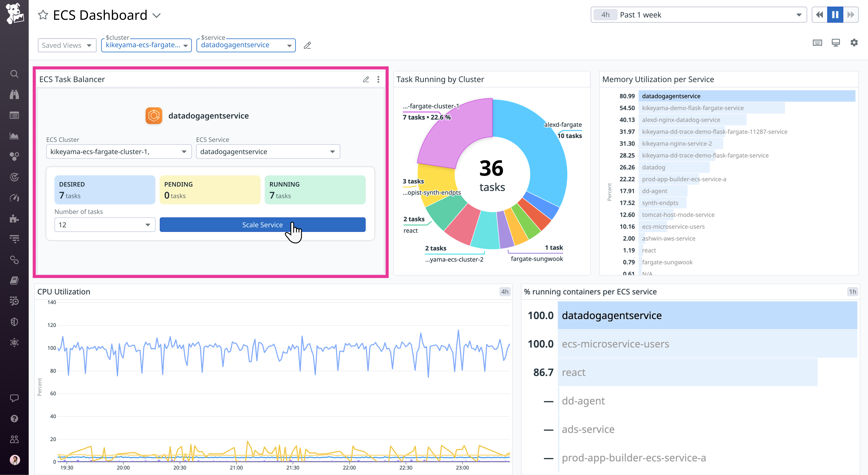Expand the Saved Views dropdown

pos(67,45)
